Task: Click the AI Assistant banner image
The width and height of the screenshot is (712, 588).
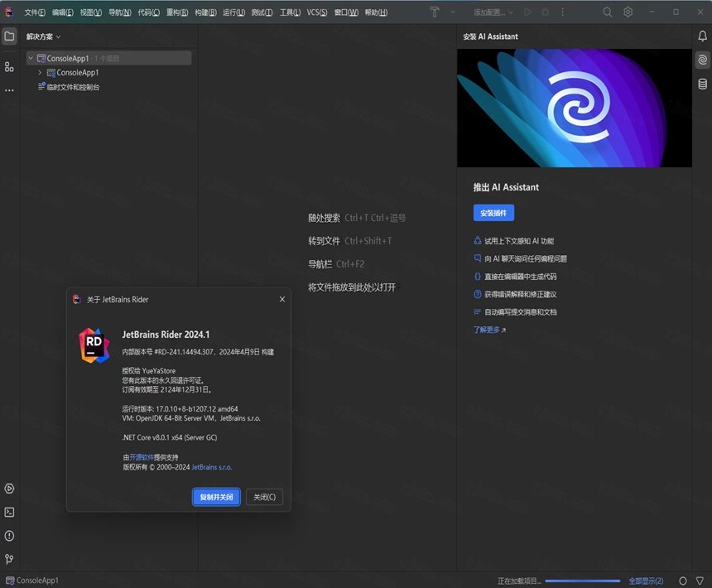Action: click(x=575, y=108)
